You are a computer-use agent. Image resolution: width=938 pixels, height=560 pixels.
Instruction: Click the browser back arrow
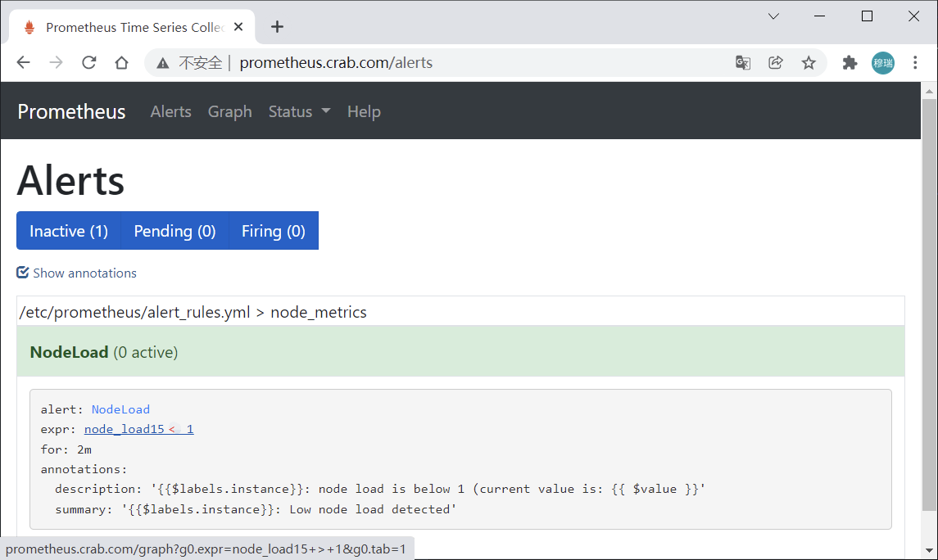[x=23, y=63]
